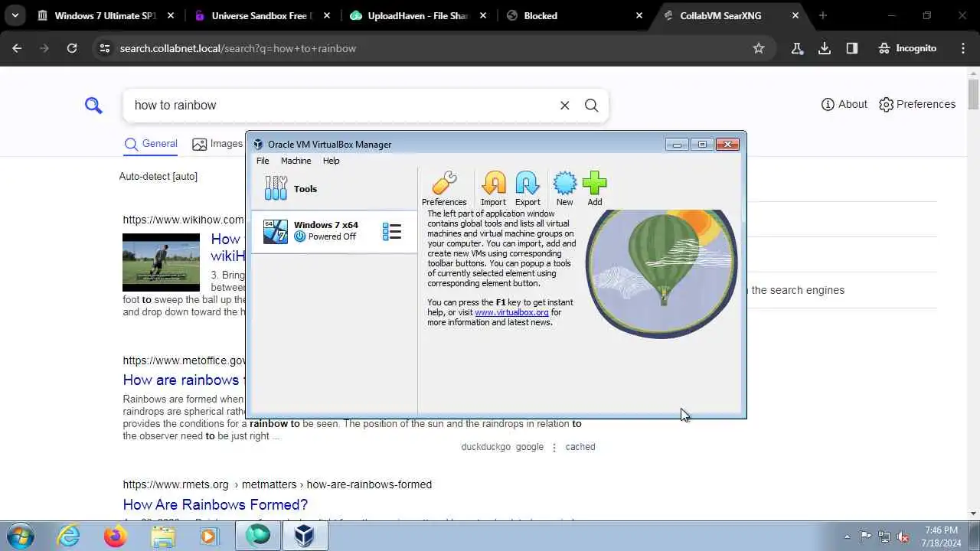Open the About page link

[x=844, y=104]
